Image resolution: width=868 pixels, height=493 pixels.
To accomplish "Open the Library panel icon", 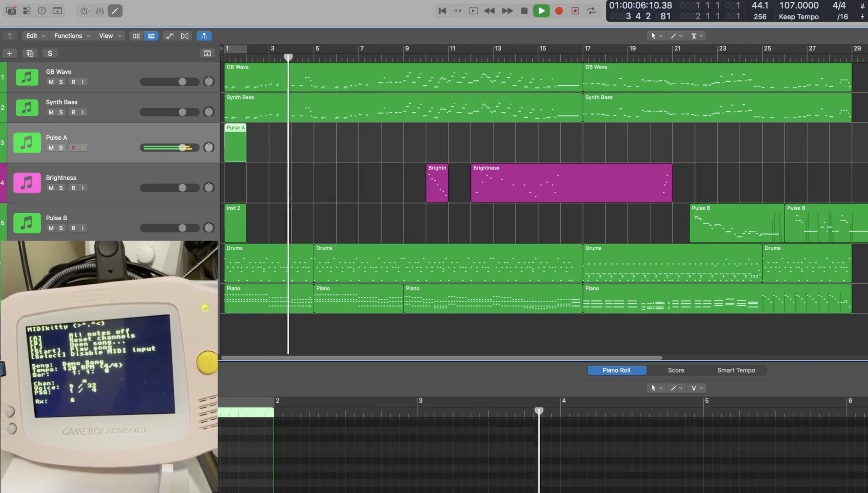I will tap(11, 11).
